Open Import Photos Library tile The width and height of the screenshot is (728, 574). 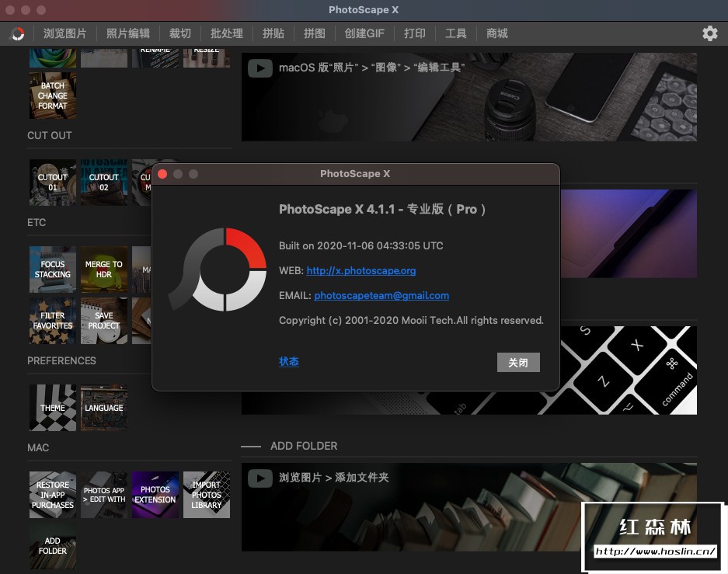pyautogui.click(x=207, y=495)
